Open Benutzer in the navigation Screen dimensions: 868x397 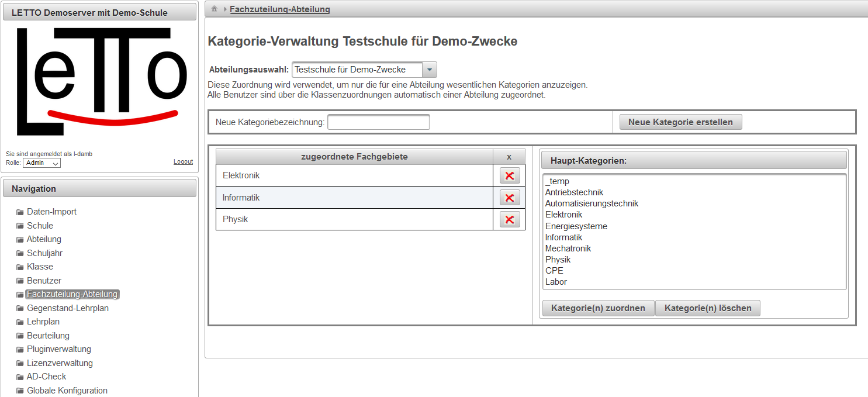(x=44, y=281)
